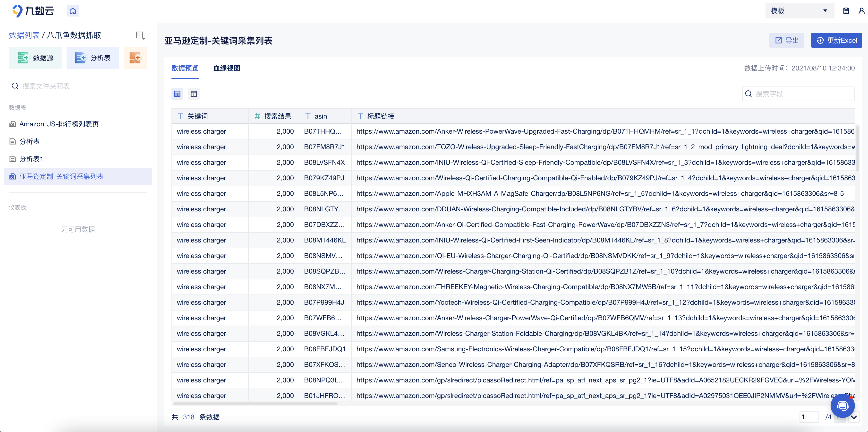
Task: Go to the home page icon
Action: click(x=73, y=11)
